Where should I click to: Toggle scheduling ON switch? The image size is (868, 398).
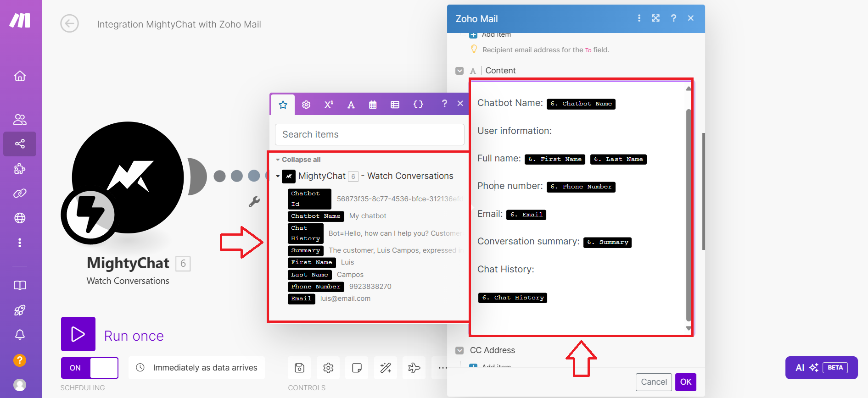[x=90, y=368]
